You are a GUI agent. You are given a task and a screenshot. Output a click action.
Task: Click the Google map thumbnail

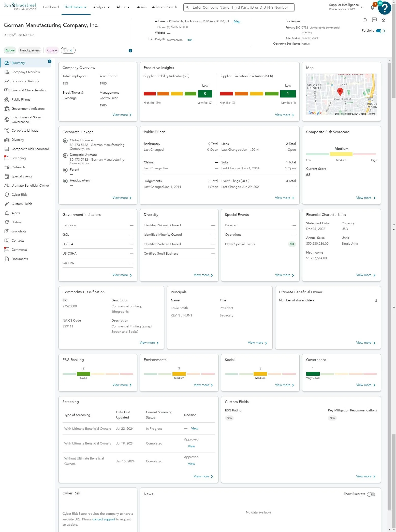coord(341,94)
